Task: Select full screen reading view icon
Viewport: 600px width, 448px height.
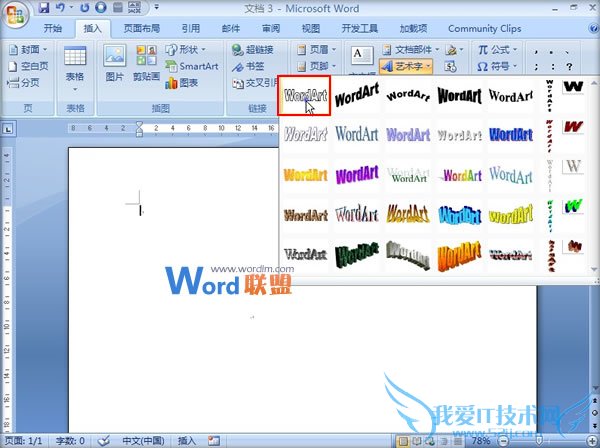Action: pyautogui.click(x=416, y=441)
